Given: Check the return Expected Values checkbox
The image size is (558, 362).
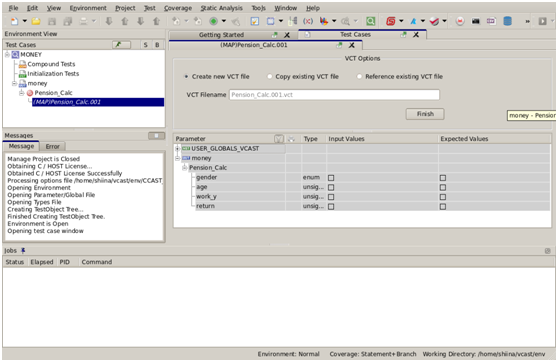Looking at the screenshot, I should pyautogui.click(x=443, y=206).
